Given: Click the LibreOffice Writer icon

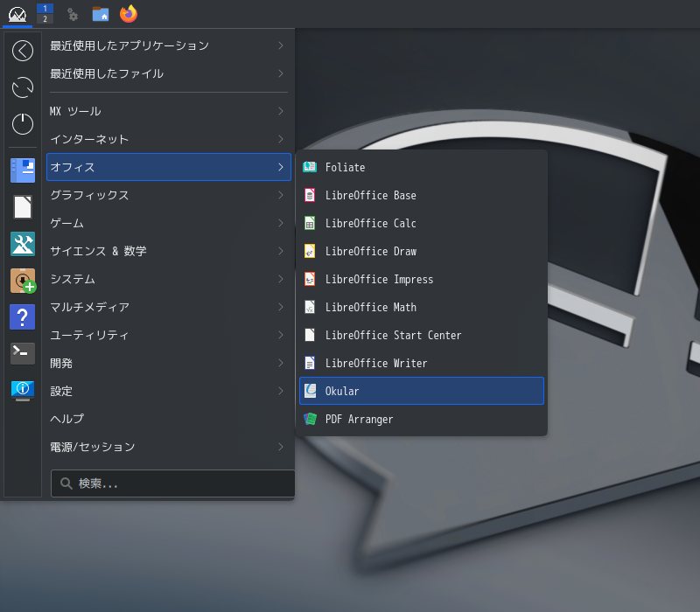Looking at the screenshot, I should (x=310, y=363).
